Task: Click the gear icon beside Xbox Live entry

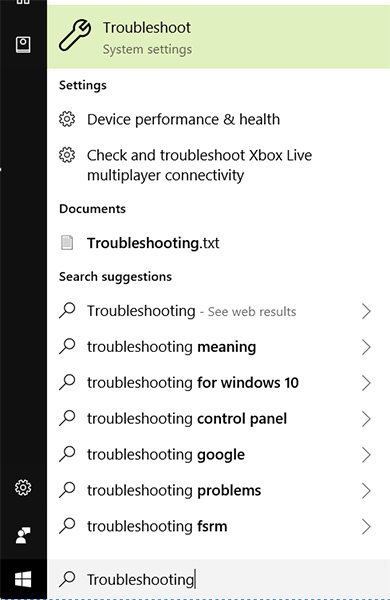Action: pyautogui.click(x=67, y=155)
